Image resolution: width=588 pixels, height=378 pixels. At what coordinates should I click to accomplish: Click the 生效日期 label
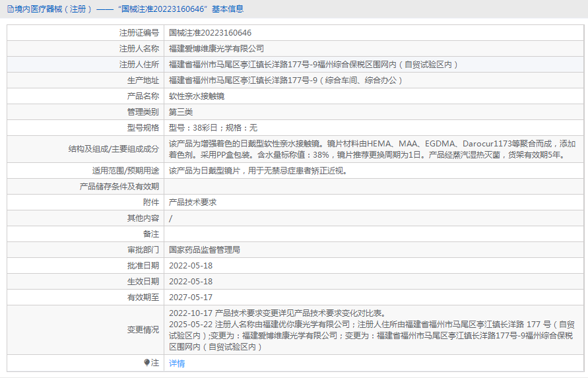pos(143,281)
